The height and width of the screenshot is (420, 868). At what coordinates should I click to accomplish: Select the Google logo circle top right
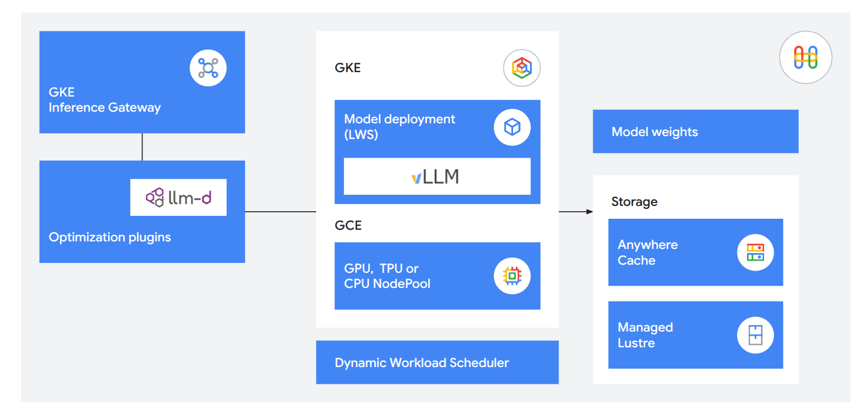805,57
